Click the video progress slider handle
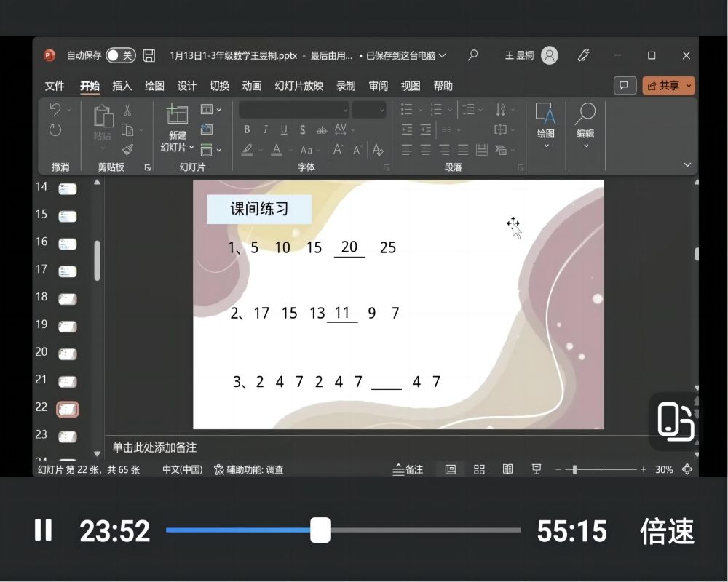This screenshot has width=728, height=582. pos(320,530)
